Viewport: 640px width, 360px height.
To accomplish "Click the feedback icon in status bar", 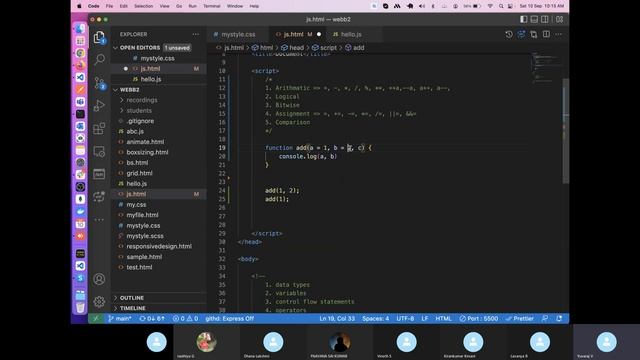I will coord(545,318).
